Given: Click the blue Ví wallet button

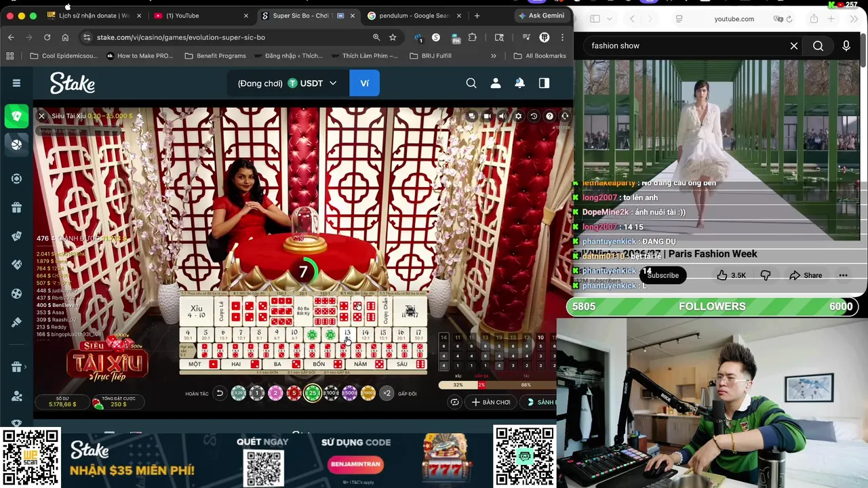Looking at the screenshot, I should 364,83.
